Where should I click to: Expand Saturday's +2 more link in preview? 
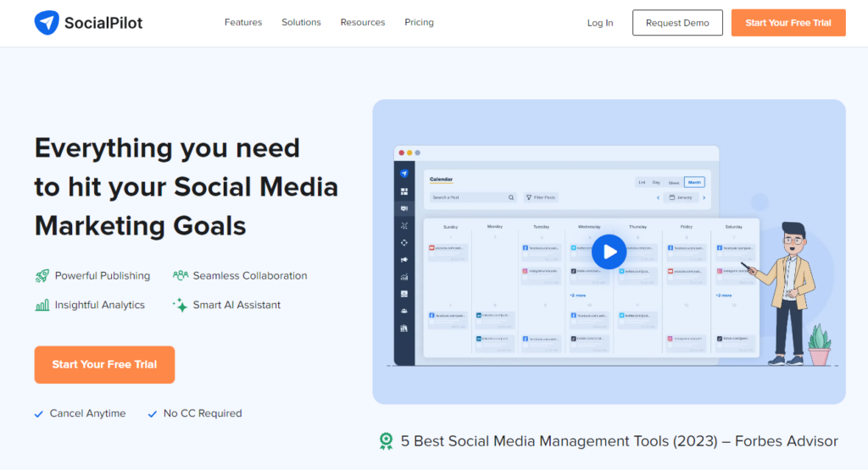click(724, 296)
